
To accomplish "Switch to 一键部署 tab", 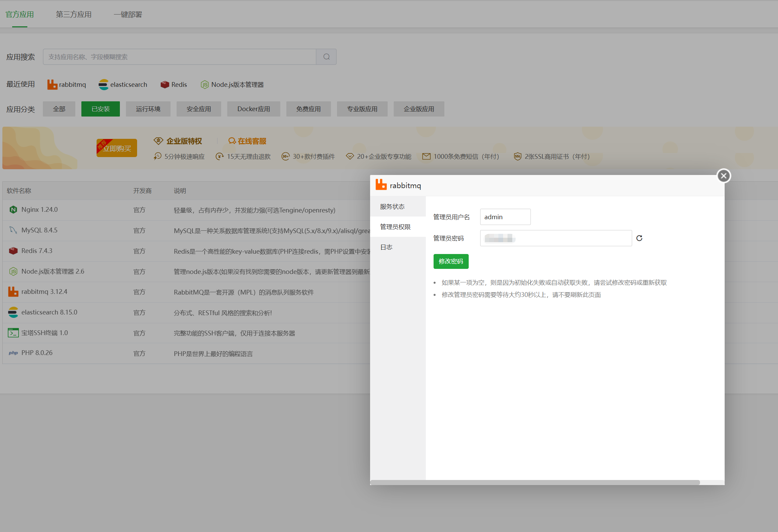I will 128,15.
